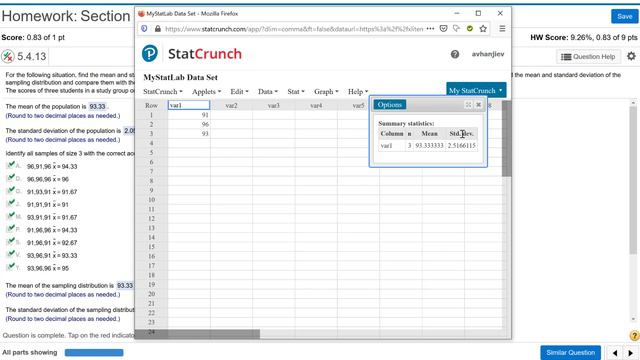Click the grey speech bubble icon left of the green check

457,29
